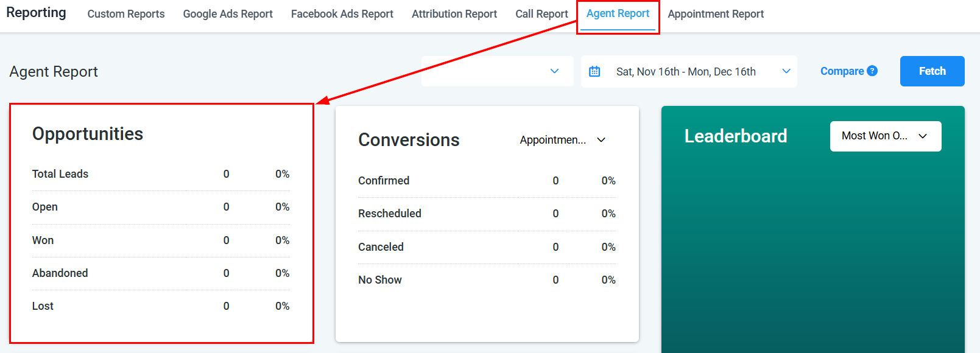Click the Canceled row label
Screen dimensions: 980x353
click(381, 247)
